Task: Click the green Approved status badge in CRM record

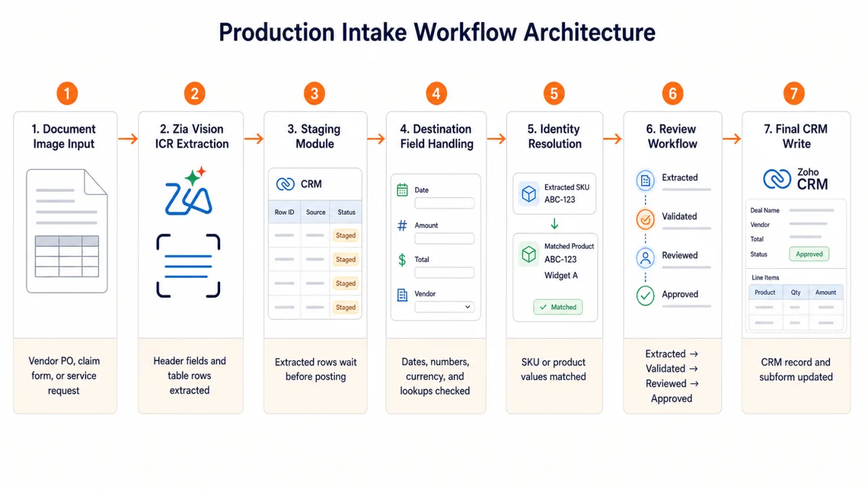Action: 809,254
